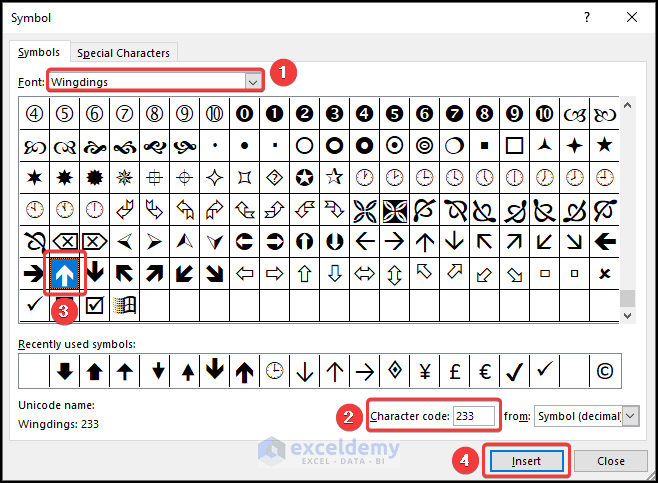Screen dimensions: 658x483
Task: Open the dialog help question mark
Action: tap(587, 17)
